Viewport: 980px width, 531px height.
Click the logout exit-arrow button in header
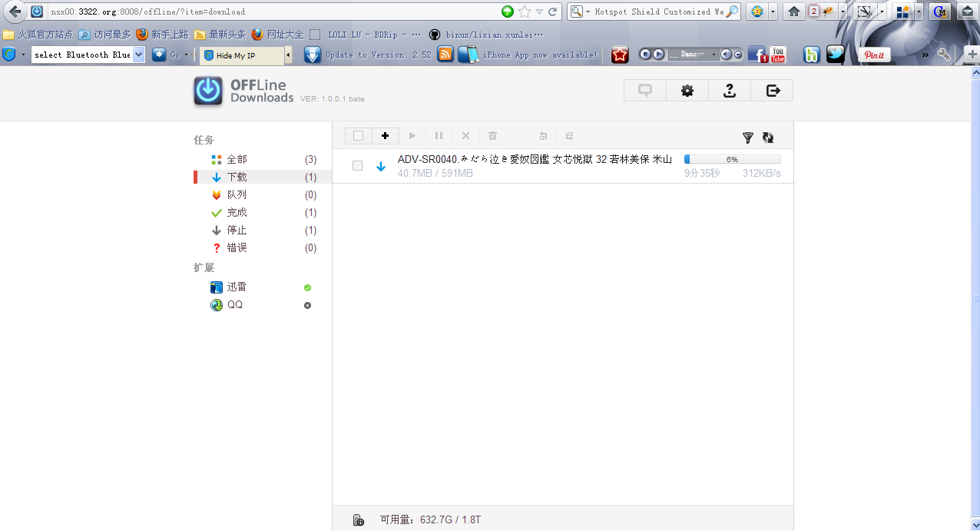[x=773, y=91]
